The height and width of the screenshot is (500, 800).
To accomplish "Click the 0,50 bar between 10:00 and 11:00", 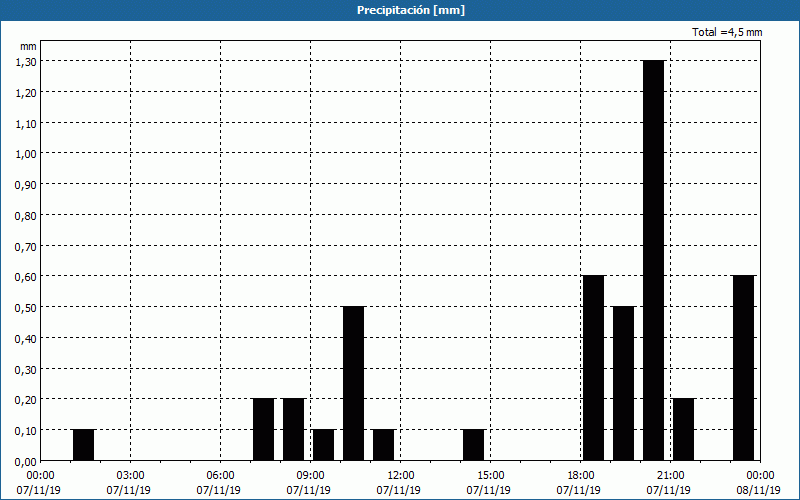I will tap(354, 384).
